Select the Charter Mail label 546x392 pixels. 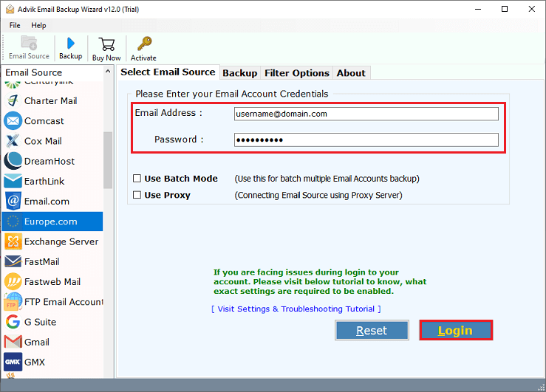click(x=50, y=101)
